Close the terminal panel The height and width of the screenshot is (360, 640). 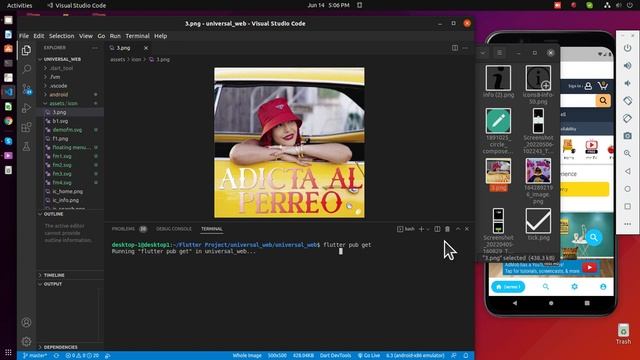pyautogui.click(x=467, y=229)
